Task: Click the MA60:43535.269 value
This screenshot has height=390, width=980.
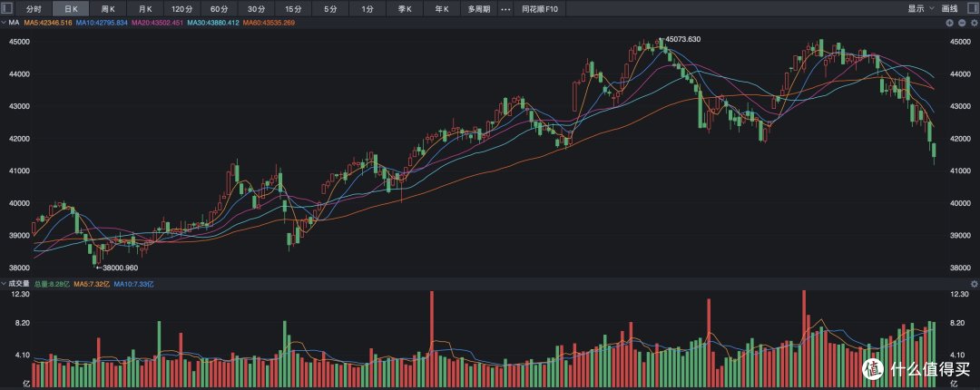Action: click(269, 23)
